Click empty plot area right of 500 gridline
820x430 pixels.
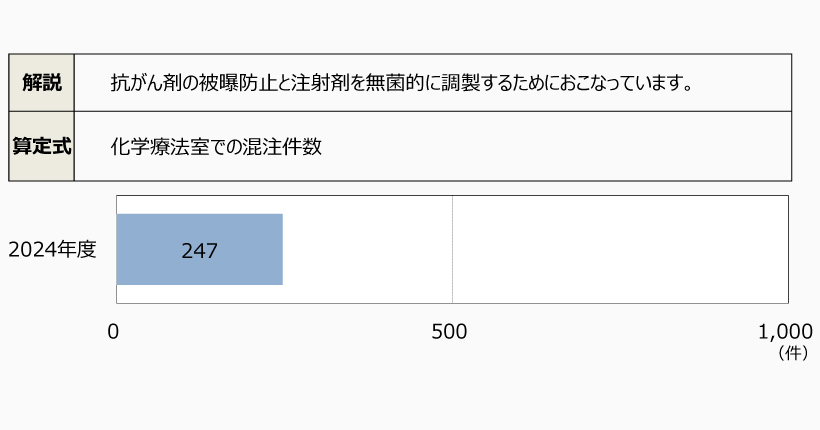[620, 250]
